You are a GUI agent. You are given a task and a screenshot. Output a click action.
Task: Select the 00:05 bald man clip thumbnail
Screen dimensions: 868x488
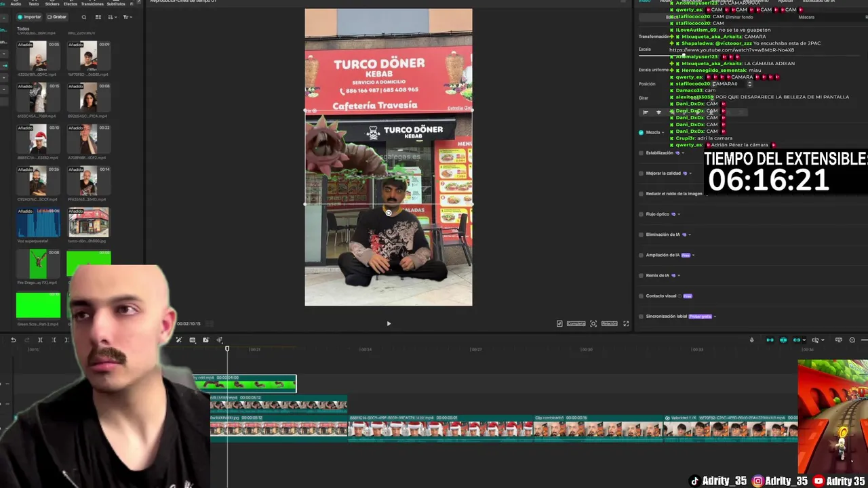tap(38, 56)
